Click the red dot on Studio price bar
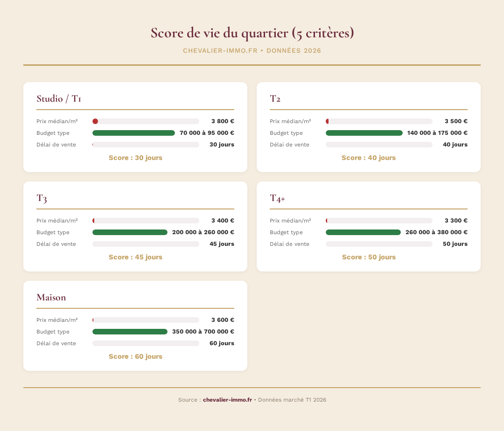Viewport: 504px width, 431px height. point(95,121)
